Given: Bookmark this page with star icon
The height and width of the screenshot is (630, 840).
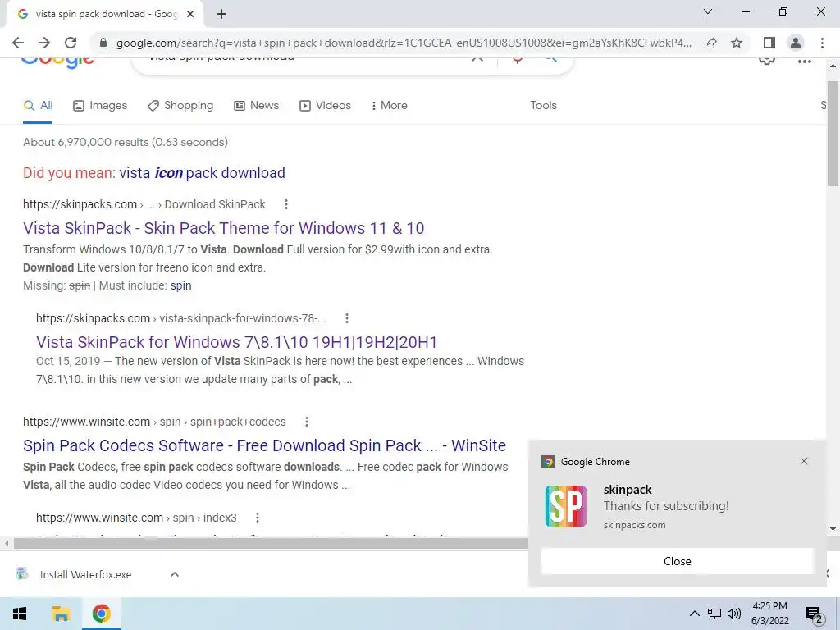Looking at the screenshot, I should (737, 43).
